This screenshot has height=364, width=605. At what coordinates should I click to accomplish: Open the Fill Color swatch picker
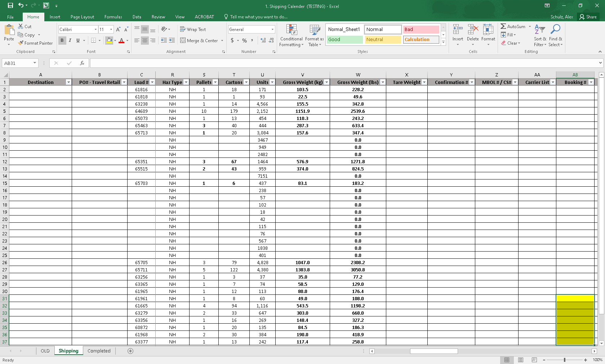click(x=114, y=40)
